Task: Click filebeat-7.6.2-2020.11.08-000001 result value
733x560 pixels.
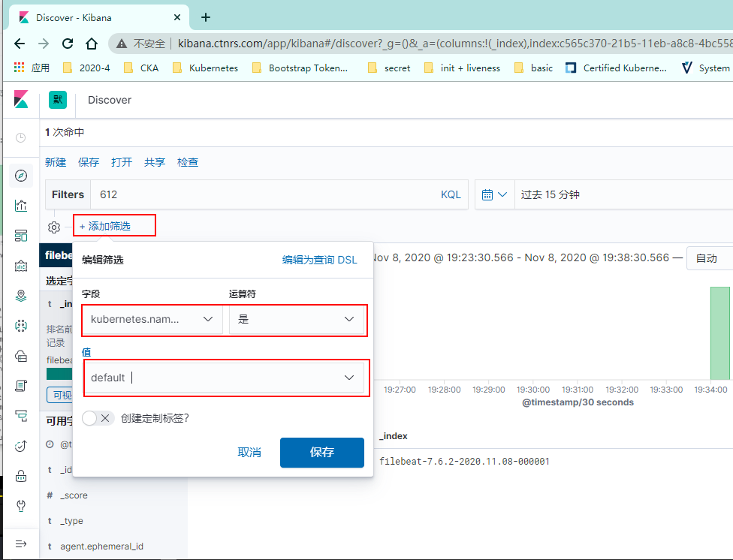Action: (465, 462)
